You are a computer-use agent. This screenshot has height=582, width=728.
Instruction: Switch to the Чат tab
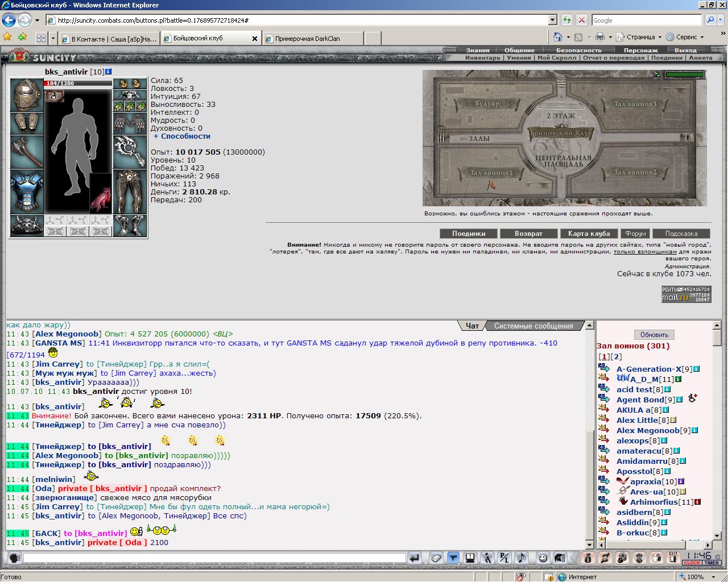coord(472,326)
